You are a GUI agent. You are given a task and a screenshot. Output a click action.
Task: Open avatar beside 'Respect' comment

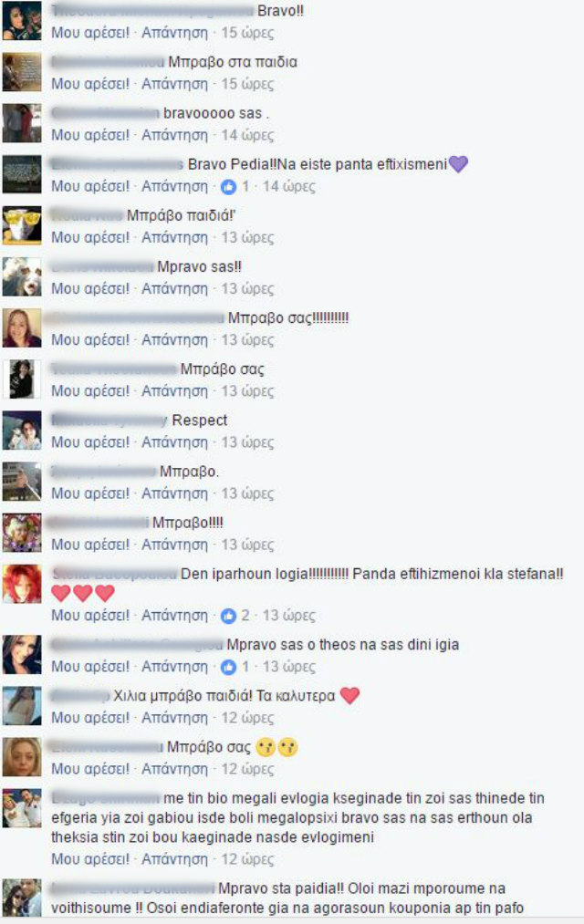tap(22, 431)
